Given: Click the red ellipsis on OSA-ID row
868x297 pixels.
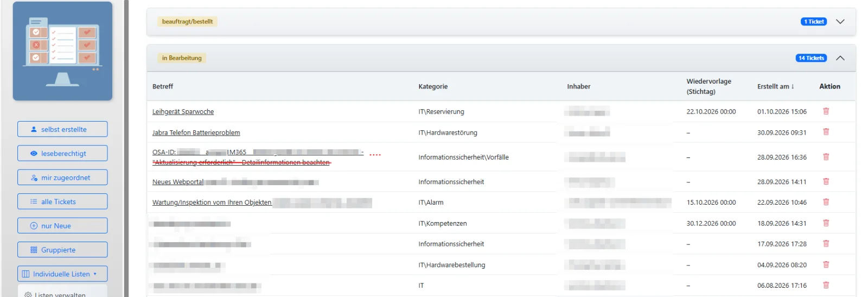Looking at the screenshot, I should (x=375, y=155).
